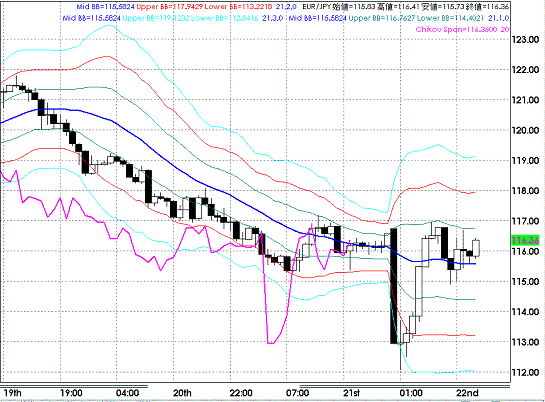Select the 123.00 price axis label

click(525, 40)
